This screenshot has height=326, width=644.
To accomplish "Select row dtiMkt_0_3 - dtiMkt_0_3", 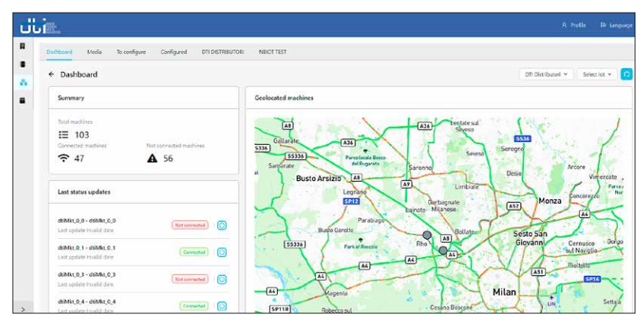I will point(143,279).
